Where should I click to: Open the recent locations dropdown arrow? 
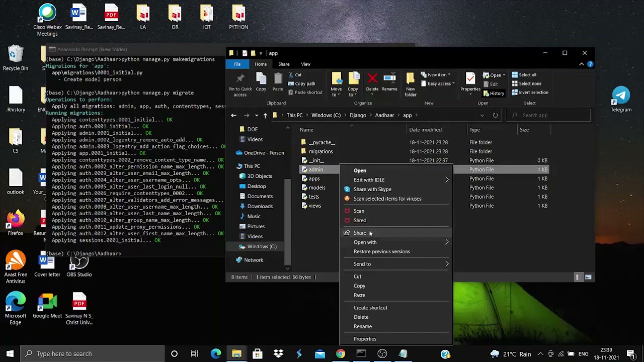click(257, 115)
